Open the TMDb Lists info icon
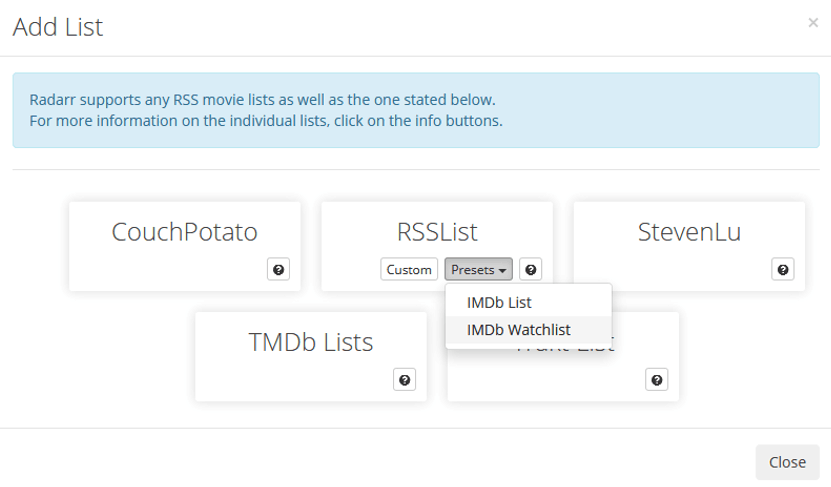This screenshot has height=487, width=831. point(404,380)
